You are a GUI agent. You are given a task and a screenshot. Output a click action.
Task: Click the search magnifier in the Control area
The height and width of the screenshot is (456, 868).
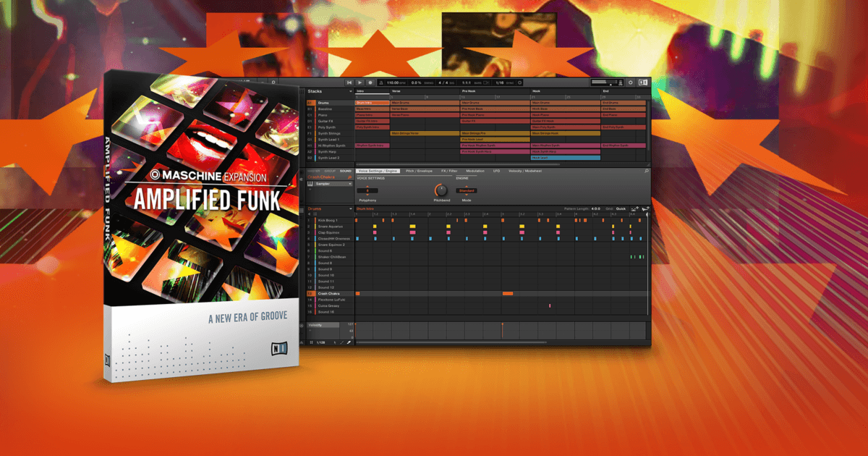(646, 171)
